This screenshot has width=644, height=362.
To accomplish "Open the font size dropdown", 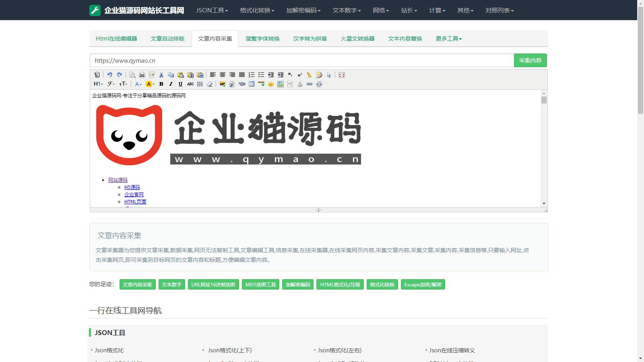I will [123, 84].
